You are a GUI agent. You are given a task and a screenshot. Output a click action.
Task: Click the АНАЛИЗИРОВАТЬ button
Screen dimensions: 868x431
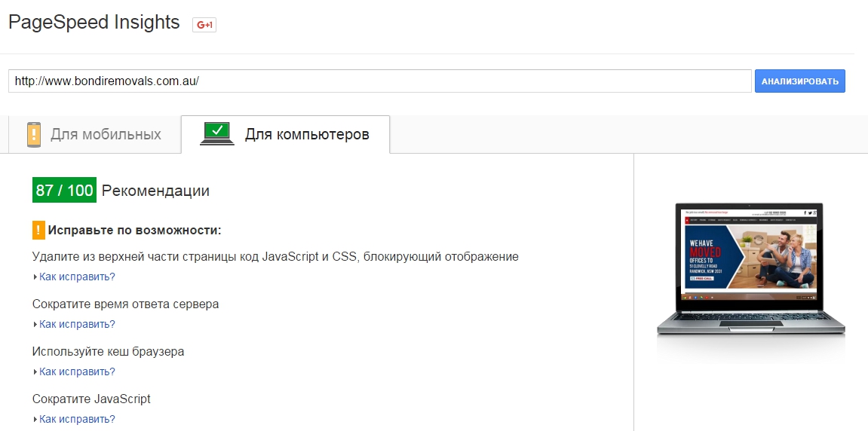coord(800,81)
